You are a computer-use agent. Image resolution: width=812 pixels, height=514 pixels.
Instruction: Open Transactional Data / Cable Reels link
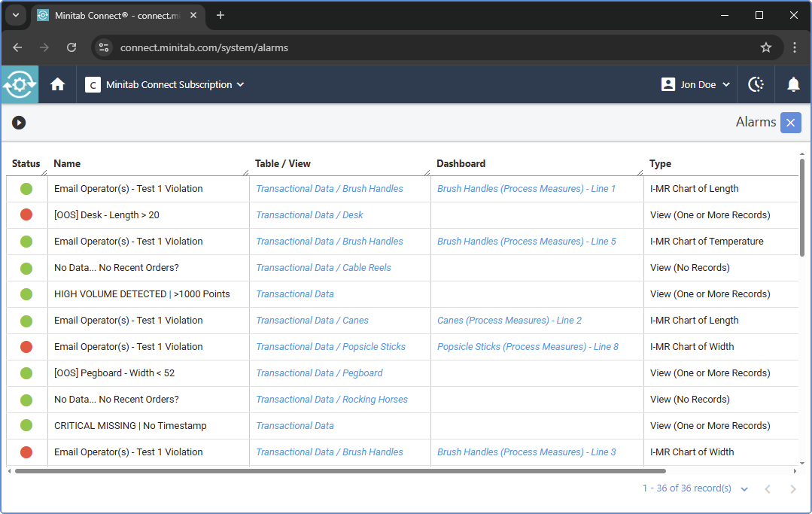pyautogui.click(x=324, y=268)
